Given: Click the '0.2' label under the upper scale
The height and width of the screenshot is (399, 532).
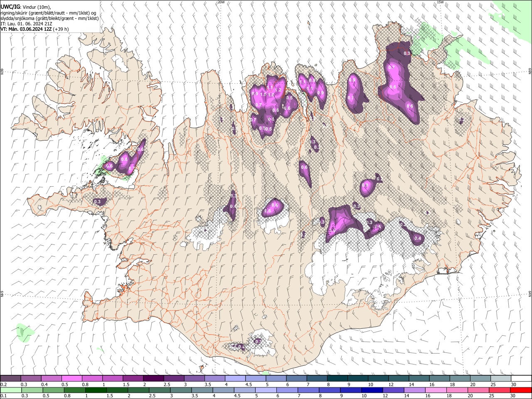Looking at the screenshot, I should (x=3, y=384).
